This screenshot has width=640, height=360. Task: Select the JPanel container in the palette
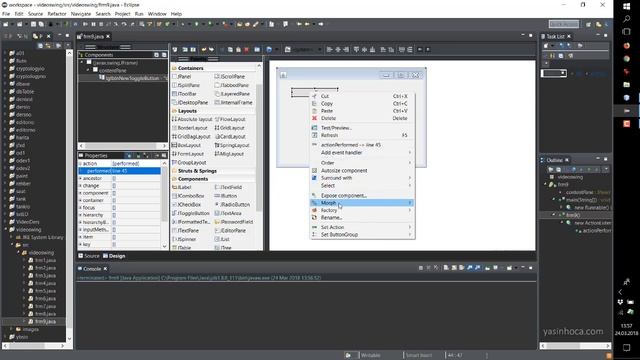(182, 77)
